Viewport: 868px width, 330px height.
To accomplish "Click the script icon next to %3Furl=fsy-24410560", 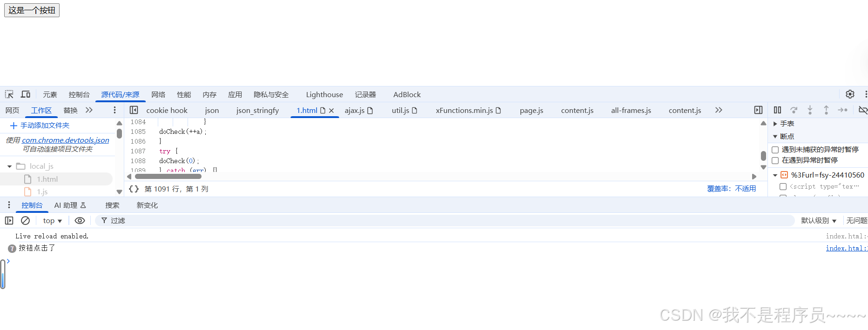I will [x=784, y=175].
